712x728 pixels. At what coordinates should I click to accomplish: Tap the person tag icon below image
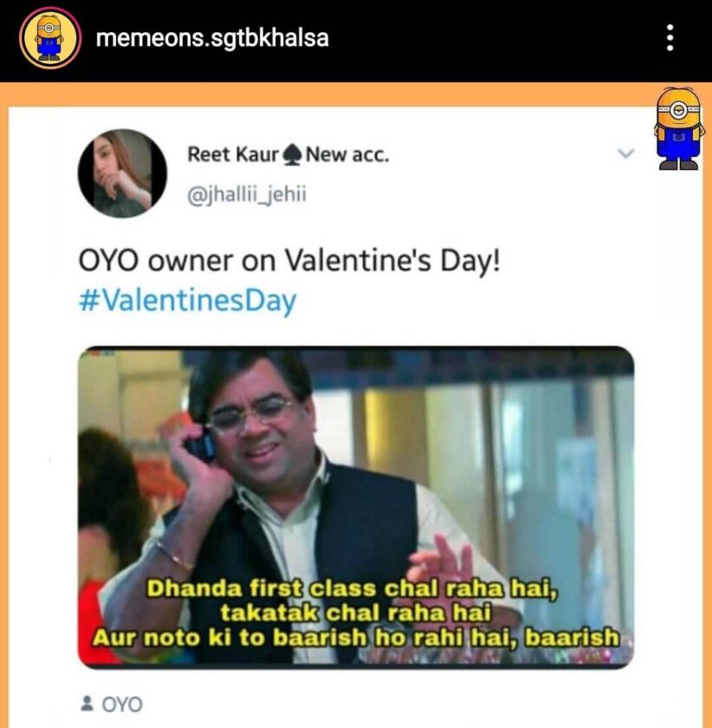[x=87, y=703]
